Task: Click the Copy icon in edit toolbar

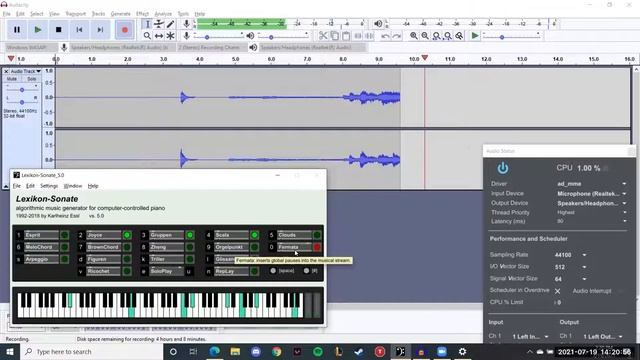Action: click(x=334, y=36)
